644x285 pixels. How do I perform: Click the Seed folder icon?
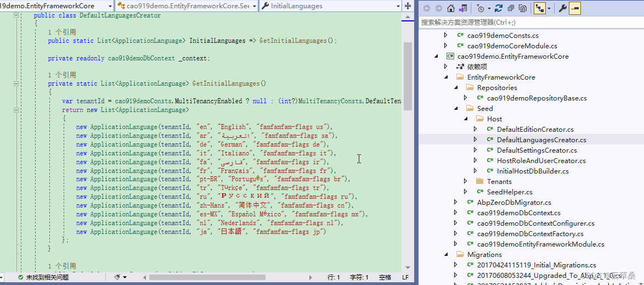pos(470,109)
